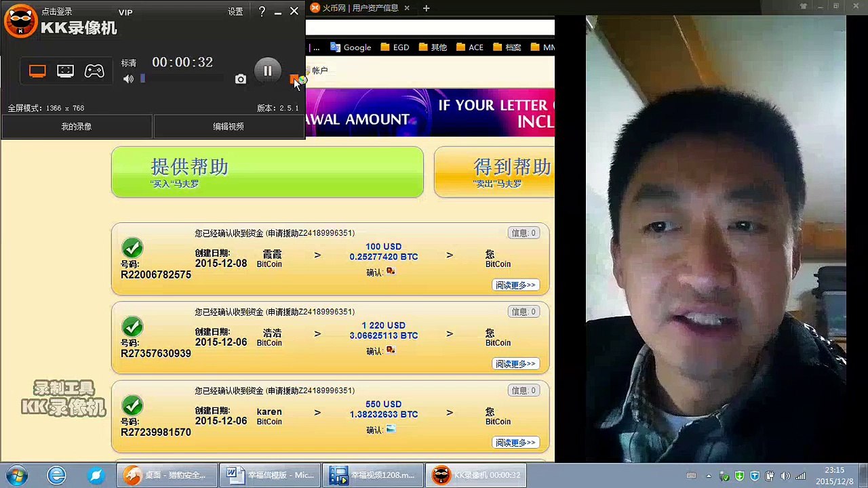This screenshot has width=868, height=488.
Task: Click 得到帮助 get help button
Action: coord(494,172)
